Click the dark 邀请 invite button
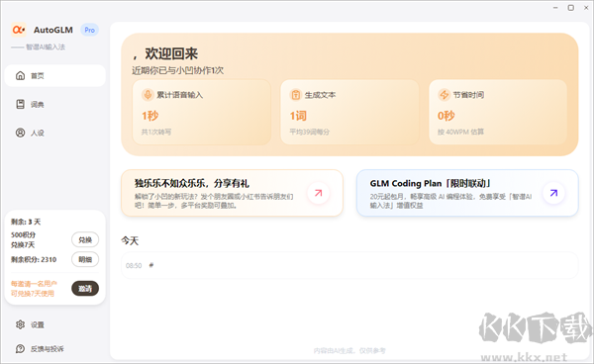 coord(85,288)
